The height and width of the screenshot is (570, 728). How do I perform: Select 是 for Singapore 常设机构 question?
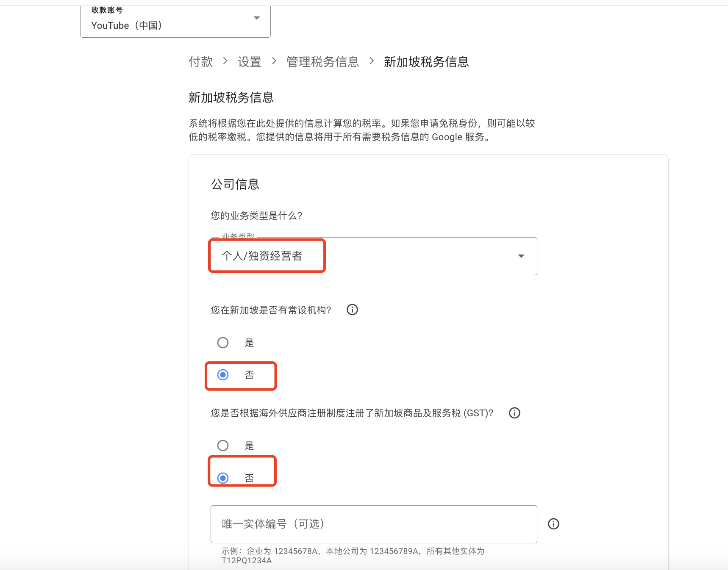(223, 343)
